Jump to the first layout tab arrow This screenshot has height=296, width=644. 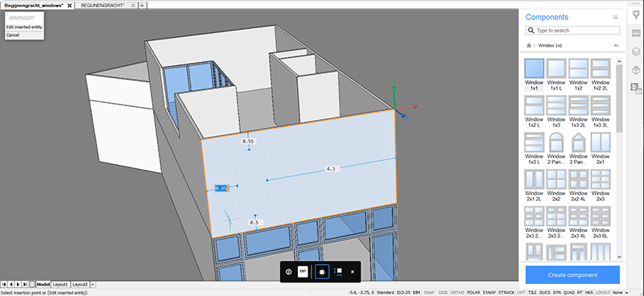4,284
